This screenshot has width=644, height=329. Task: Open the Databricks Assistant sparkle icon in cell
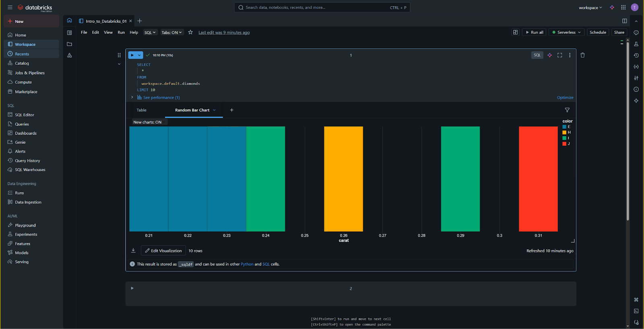pyautogui.click(x=549, y=55)
